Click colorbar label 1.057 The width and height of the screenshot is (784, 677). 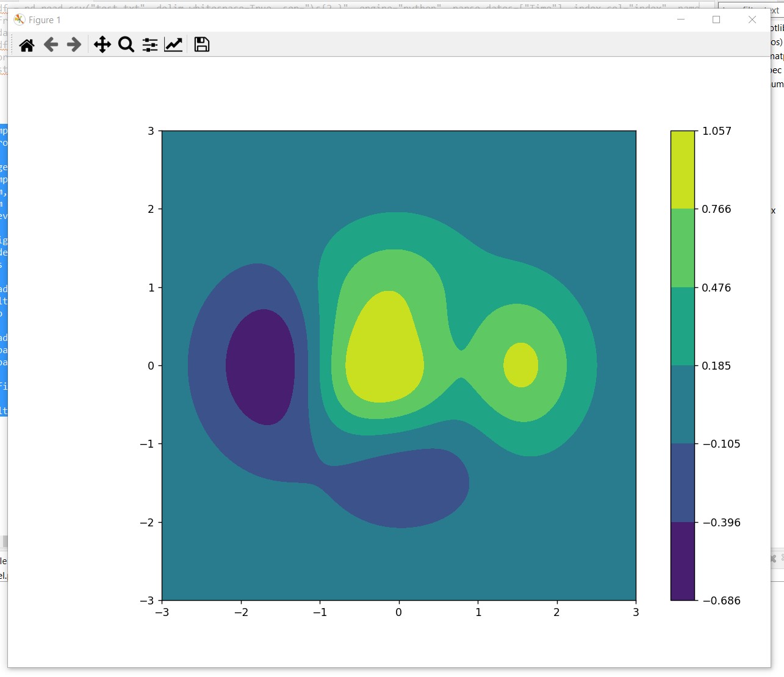pyautogui.click(x=716, y=131)
